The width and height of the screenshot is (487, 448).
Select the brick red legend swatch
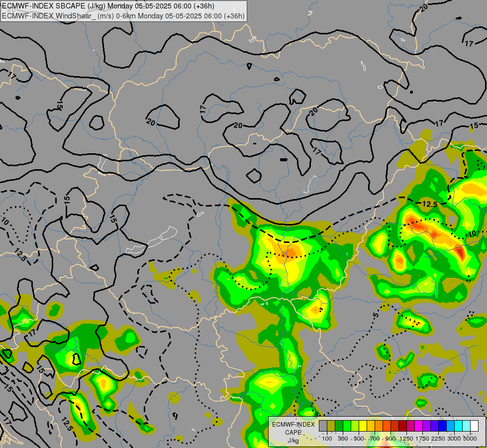(x=395, y=426)
